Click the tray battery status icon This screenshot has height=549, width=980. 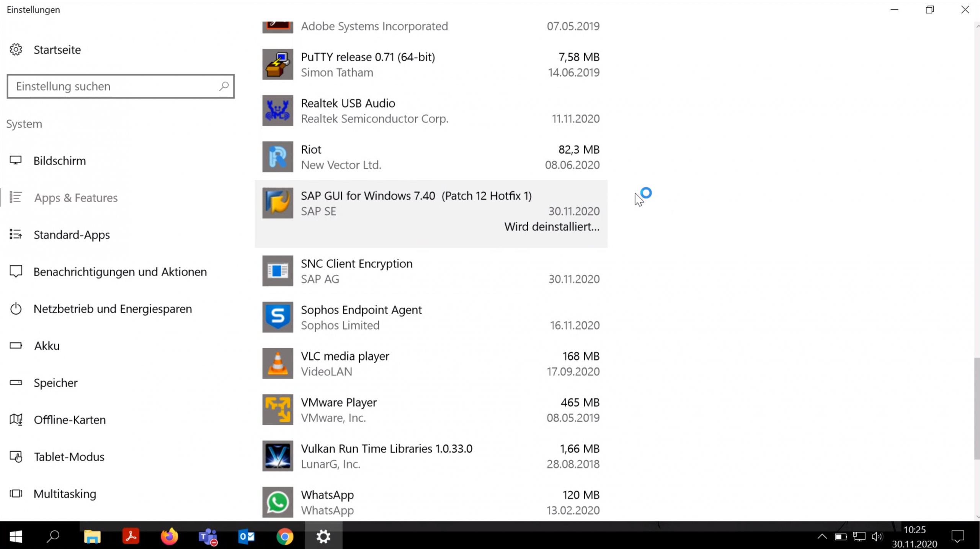point(841,537)
